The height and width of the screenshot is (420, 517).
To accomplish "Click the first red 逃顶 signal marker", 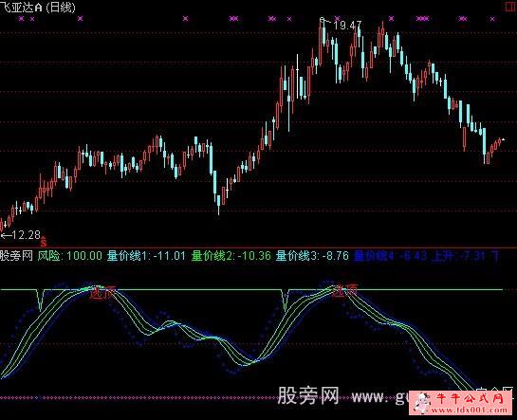I will [102, 293].
